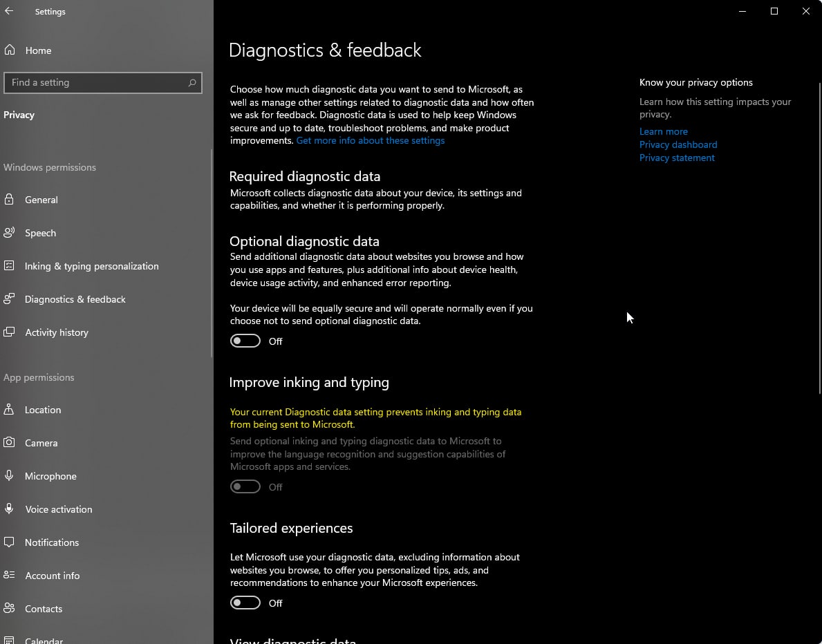The width and height of the screenshot is (822, 644).
Task: Click the Speech icon in the sidebar
Action: [x=9, y=233]
